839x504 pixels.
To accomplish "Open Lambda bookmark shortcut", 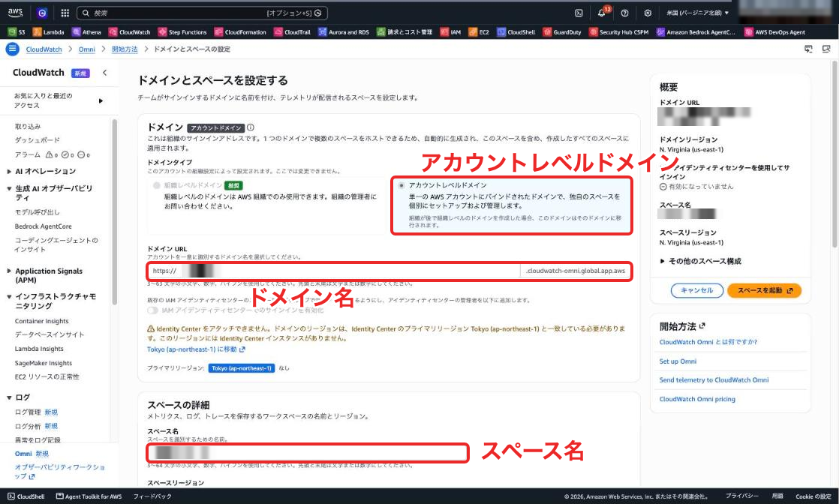I will 49,32.
